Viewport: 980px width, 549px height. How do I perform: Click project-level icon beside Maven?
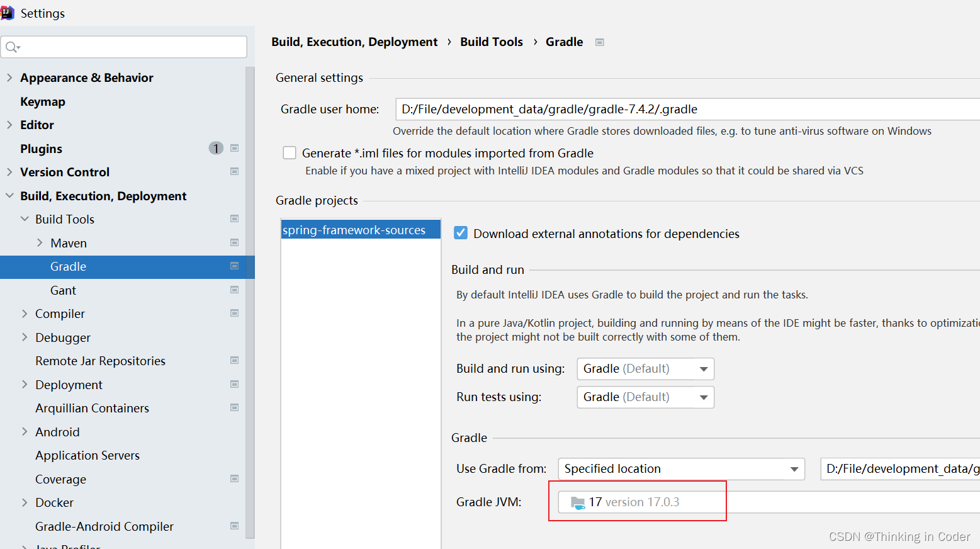pos(234,243)
